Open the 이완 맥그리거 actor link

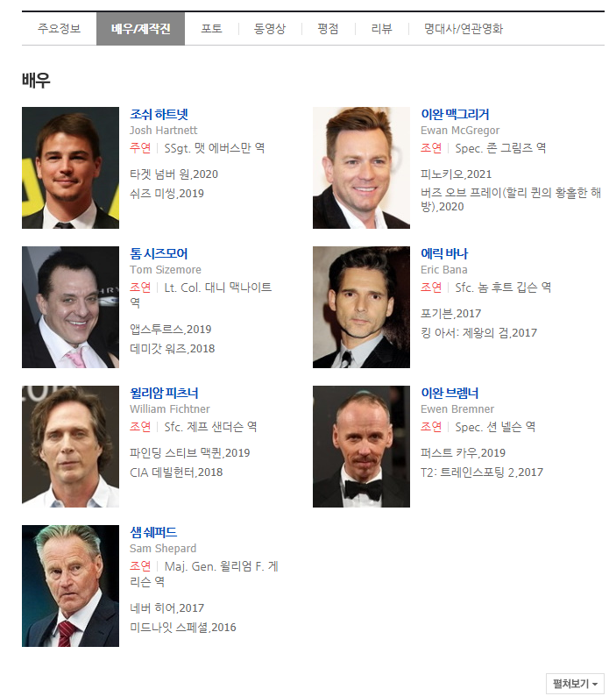pos(455,115)
